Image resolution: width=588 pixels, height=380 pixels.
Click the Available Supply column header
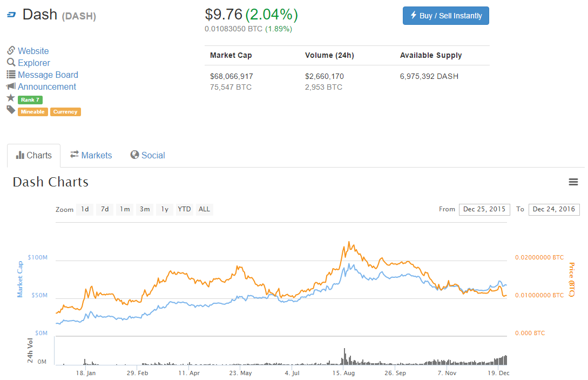431,56
